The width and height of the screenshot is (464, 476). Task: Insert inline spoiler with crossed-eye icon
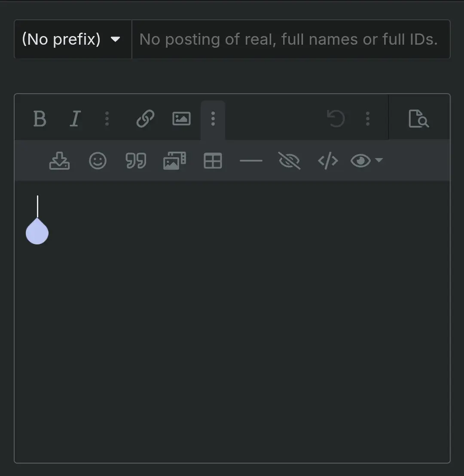click(289, 161)
